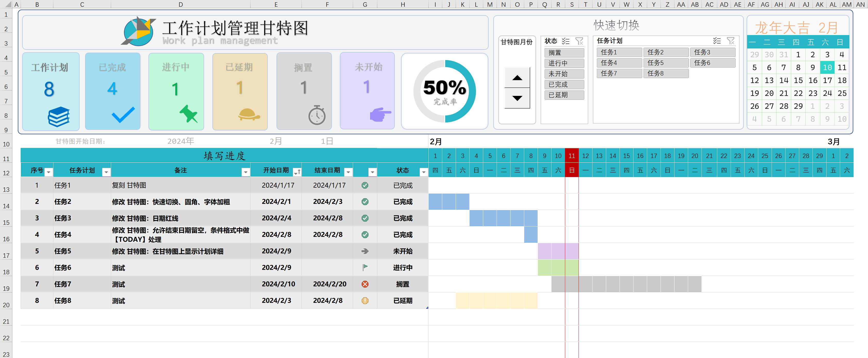Screen dimensions: 868x358
Task: Click green check status icon for 任务2
Action: click(365, 202)
